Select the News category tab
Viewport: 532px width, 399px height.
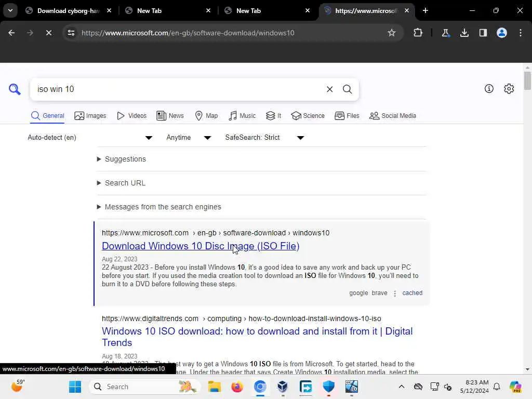(x=170, y=116)
